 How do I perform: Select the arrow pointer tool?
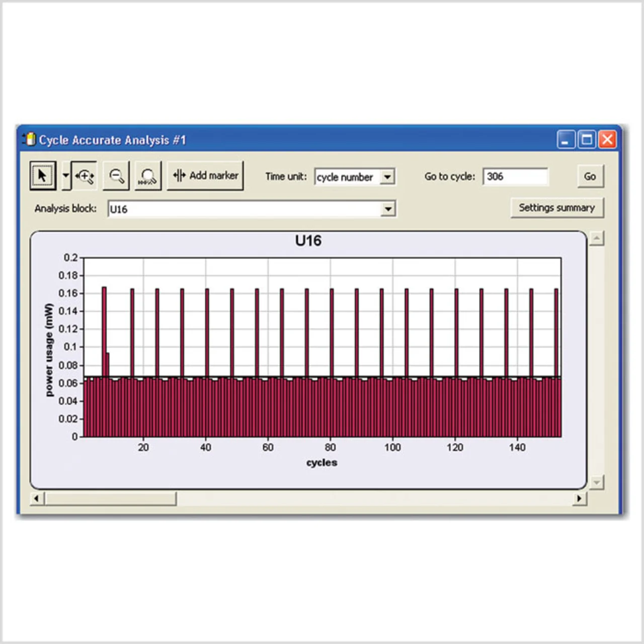[42, 176]
